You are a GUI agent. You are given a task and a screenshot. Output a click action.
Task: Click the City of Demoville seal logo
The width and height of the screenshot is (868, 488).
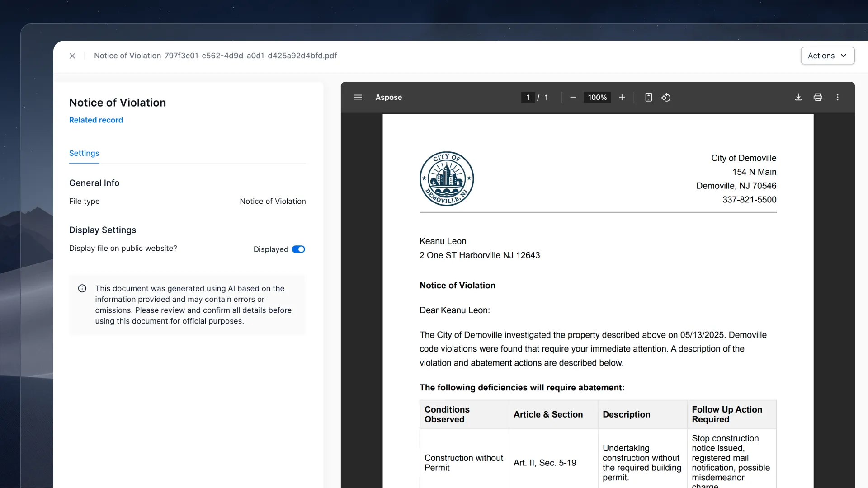(446, 178)
